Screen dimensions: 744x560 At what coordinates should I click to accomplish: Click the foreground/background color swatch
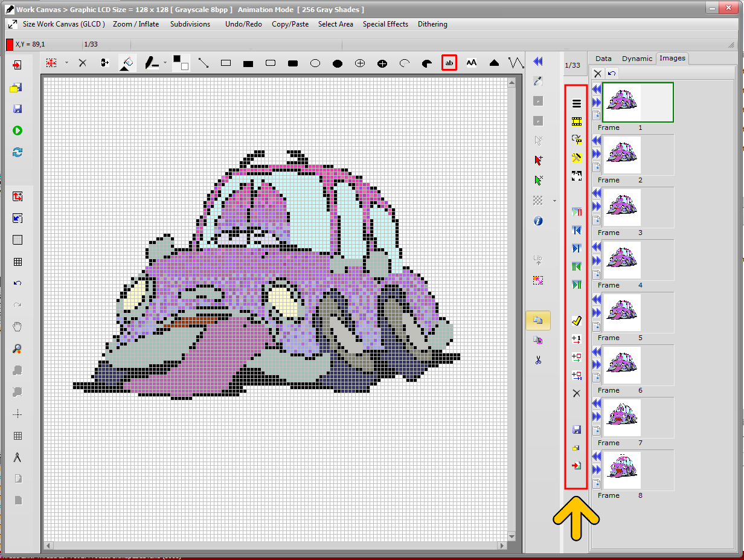tap(181, 63)
